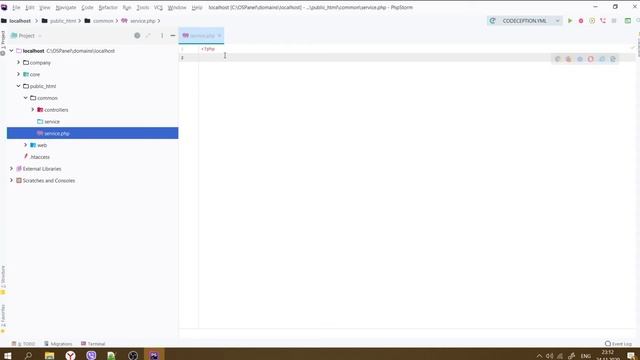
Task: Expand the core folder
Action: (x=18, y=74)
